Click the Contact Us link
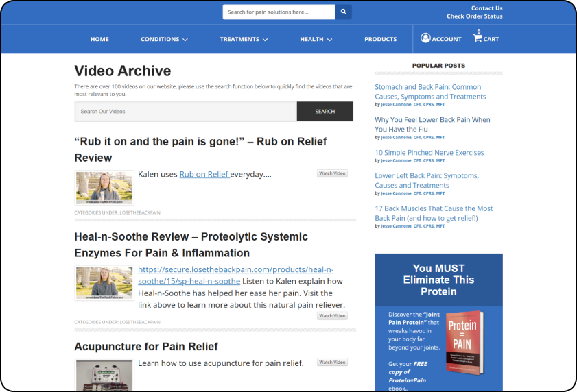This screenshot has height=392, width=577. 486,8
